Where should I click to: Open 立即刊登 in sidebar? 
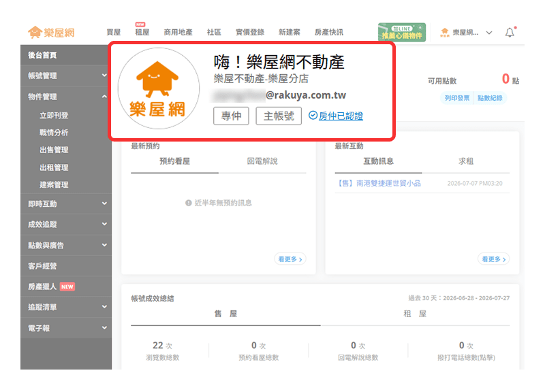[54, 115]
